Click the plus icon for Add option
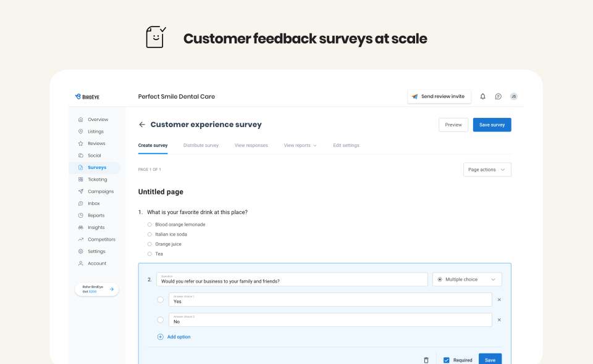The image size is (593, 364). [x=161, y=337]
